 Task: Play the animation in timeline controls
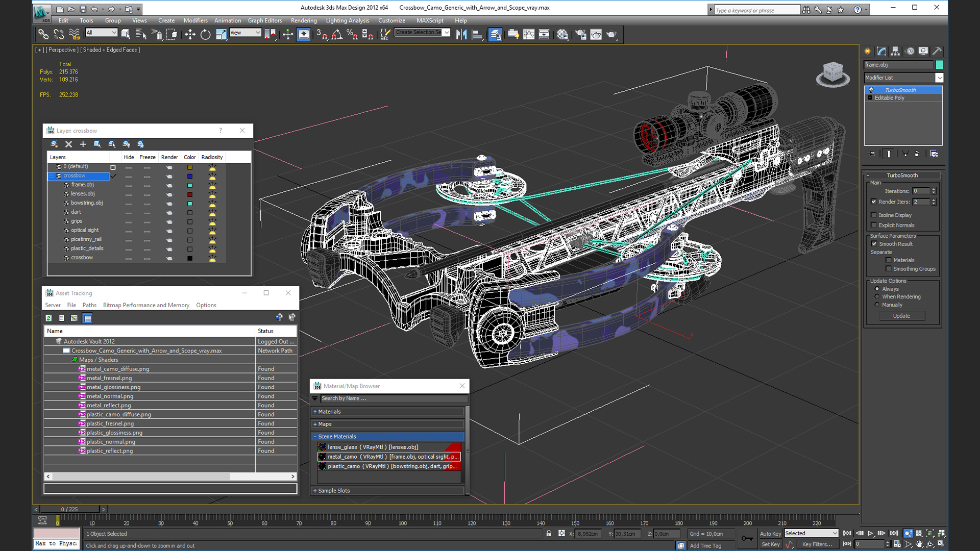pyautogui.click(x=870, y=533)
